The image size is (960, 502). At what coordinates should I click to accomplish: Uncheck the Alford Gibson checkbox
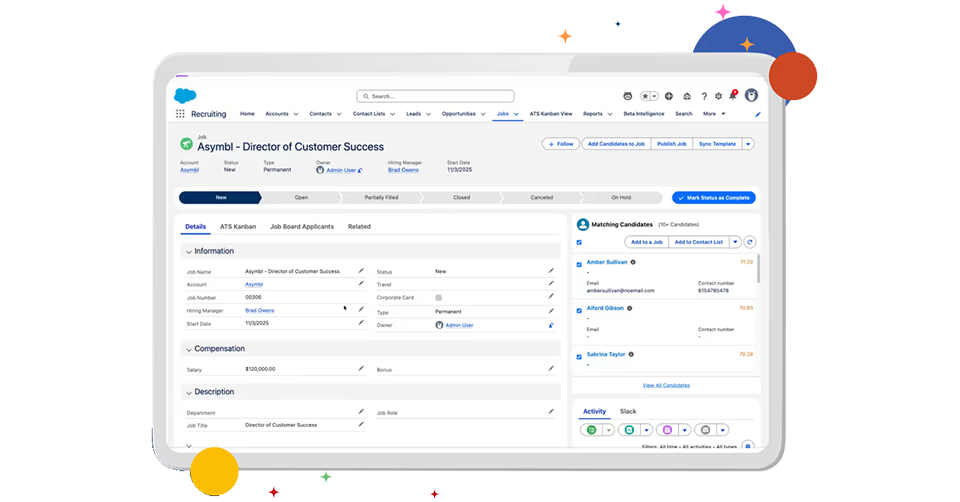[579, 310]
